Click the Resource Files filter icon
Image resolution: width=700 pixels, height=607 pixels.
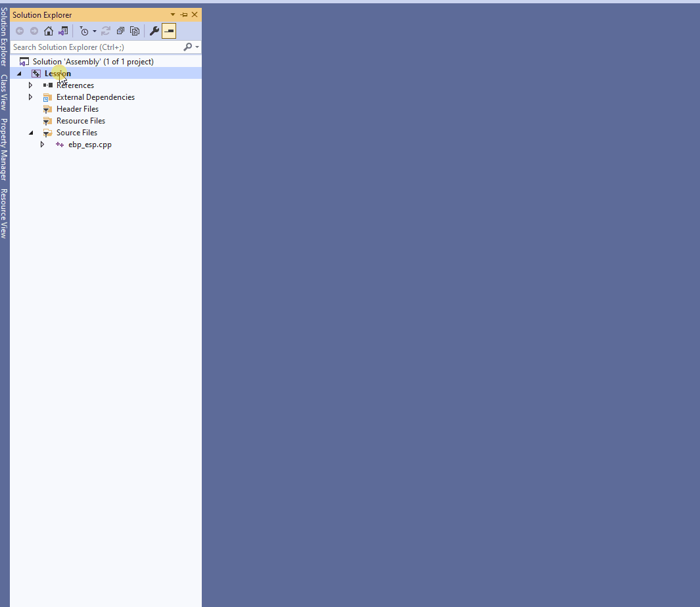click(x=48, y=121)
